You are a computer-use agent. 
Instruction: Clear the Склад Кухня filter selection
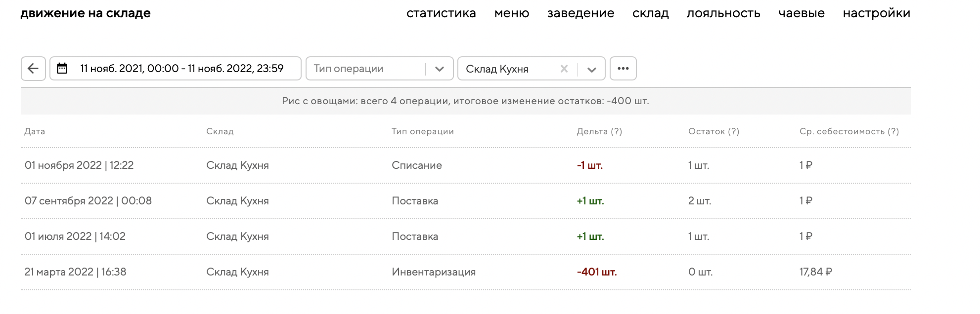564,69
